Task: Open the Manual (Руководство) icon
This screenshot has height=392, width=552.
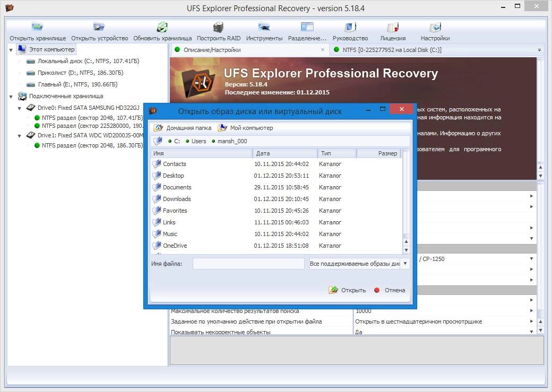Action: point(350,27)
